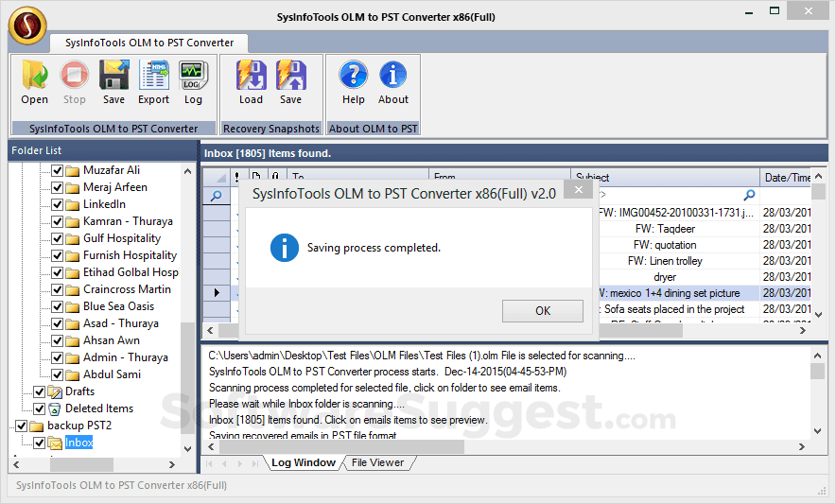Click the Save floppy icon in converter group
The image size is (836, 504).
click(113, 76)
